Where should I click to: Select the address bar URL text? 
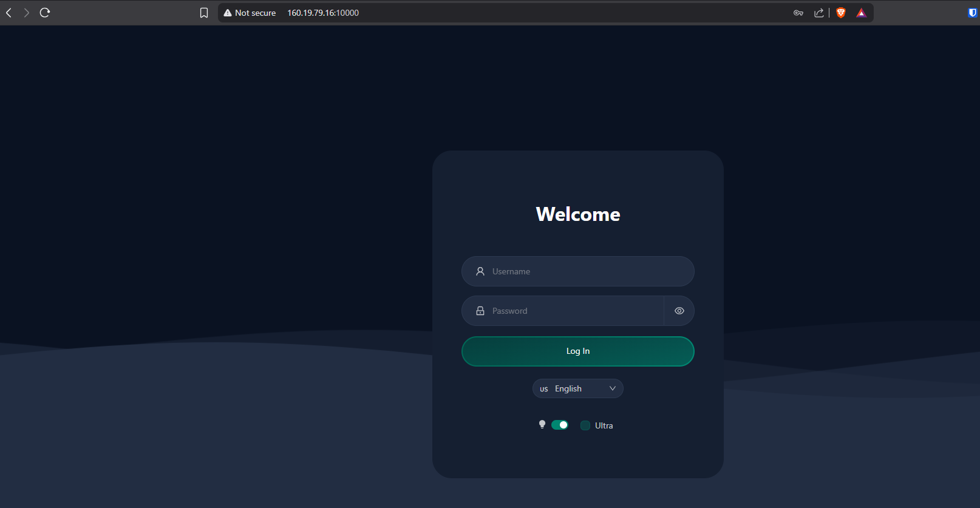pos(323,13)
